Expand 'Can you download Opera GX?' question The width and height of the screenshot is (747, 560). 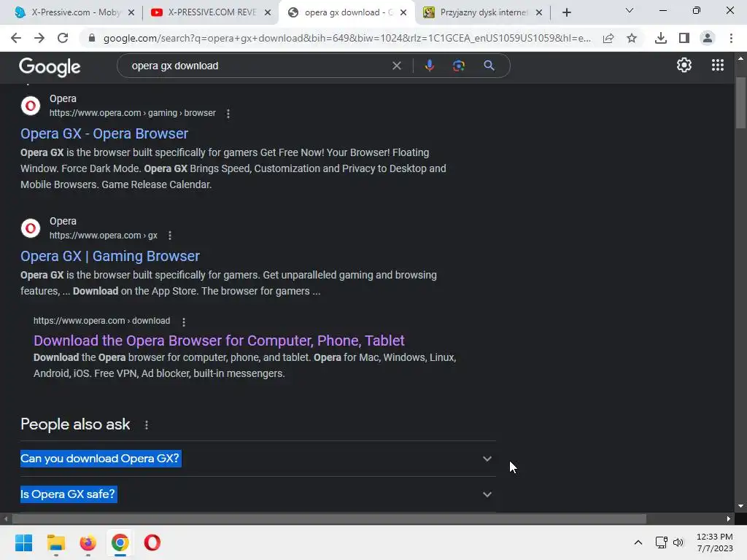point(258,459)
